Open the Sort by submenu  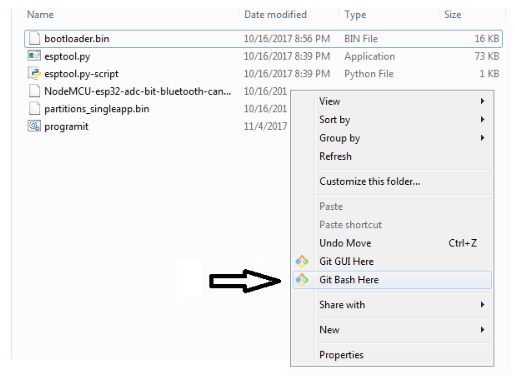392,119
